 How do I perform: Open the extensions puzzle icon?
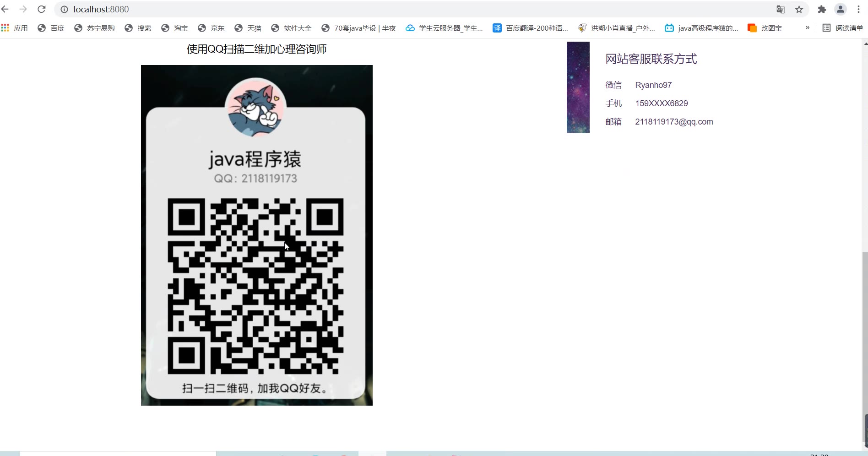click(822, 9)
